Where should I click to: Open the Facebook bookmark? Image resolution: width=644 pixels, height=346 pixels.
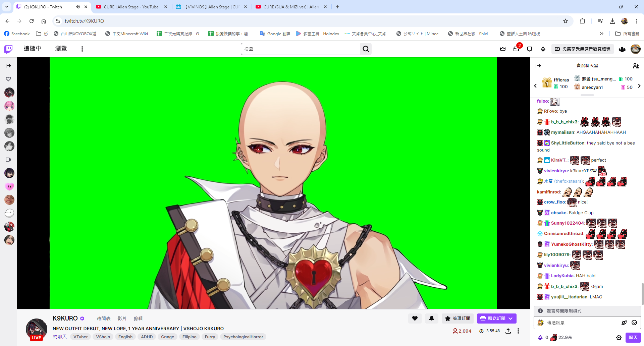tap(17, 34)
